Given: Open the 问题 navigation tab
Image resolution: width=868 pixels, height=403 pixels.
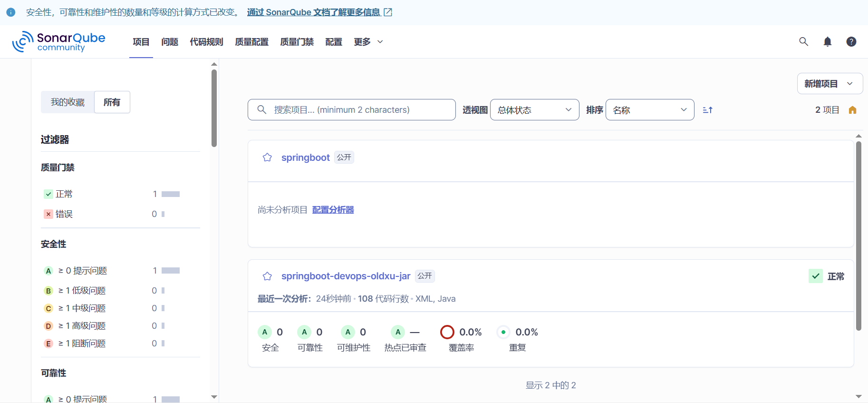Looking at the screenshot, I should pyautogui.click(x=170, y=42).
